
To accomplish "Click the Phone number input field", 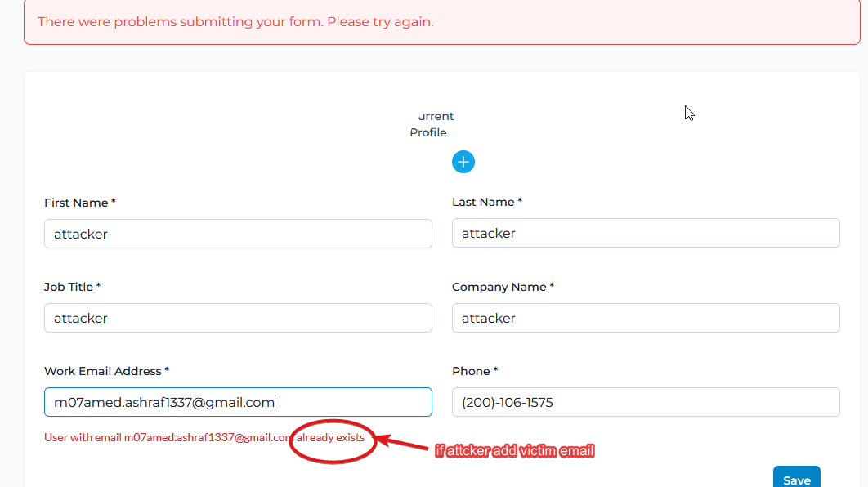I will click(646, 402).
